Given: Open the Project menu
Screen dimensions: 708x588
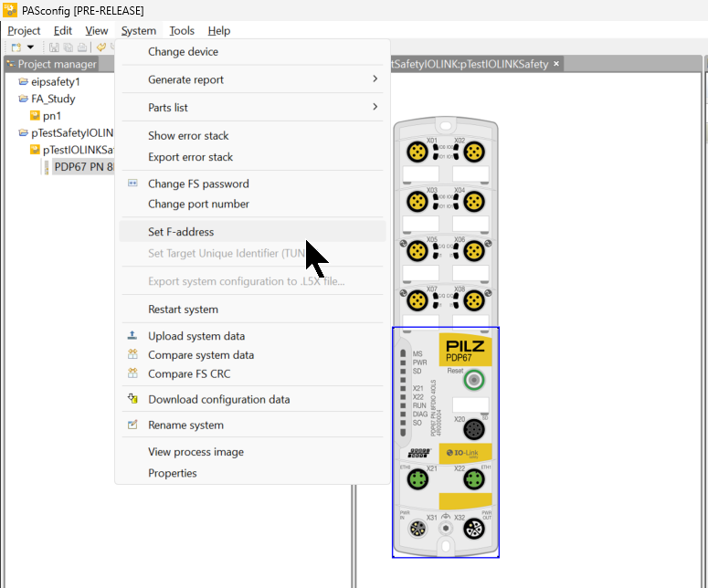Looking at the screenshot, I should point(24,31).
